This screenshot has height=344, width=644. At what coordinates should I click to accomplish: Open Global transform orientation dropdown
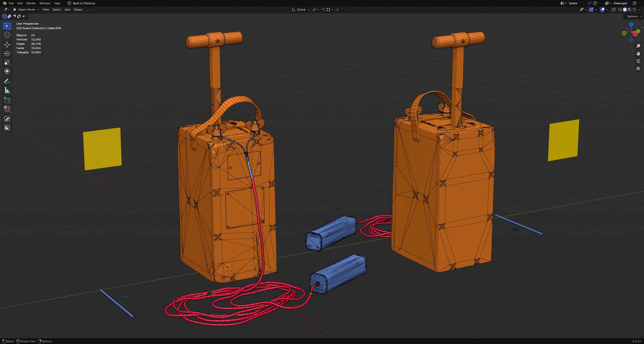pyautogui.click(x=301, y=10)
